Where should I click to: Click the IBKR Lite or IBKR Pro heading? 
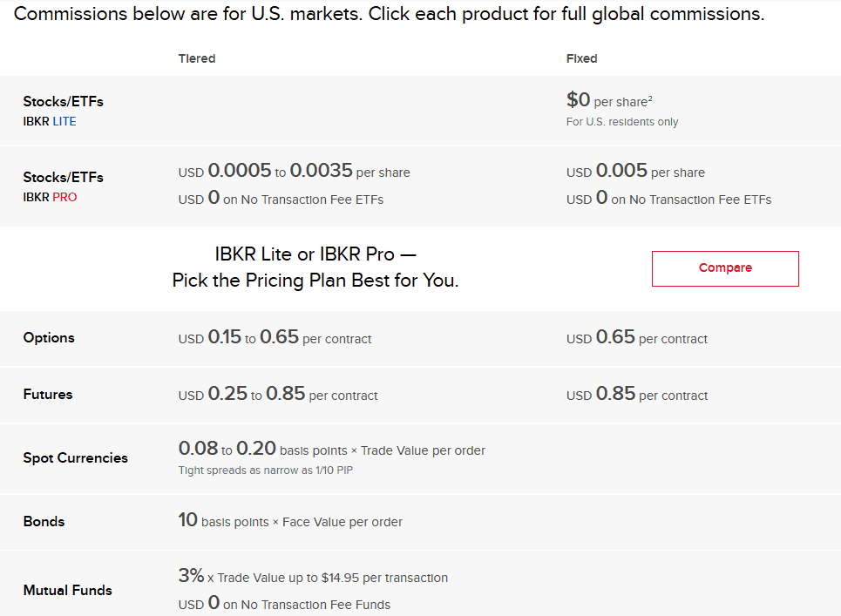pos(314,268)
